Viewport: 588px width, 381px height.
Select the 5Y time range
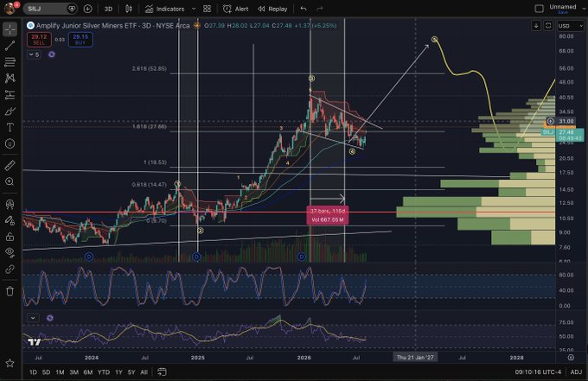pos(131,372)
